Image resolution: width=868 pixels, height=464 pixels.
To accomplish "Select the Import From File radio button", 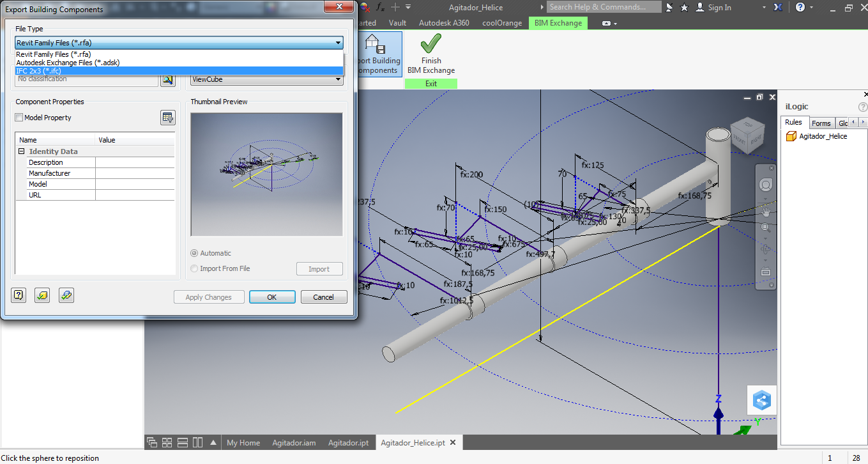I will pyautogui.click(x=195, y=268).
